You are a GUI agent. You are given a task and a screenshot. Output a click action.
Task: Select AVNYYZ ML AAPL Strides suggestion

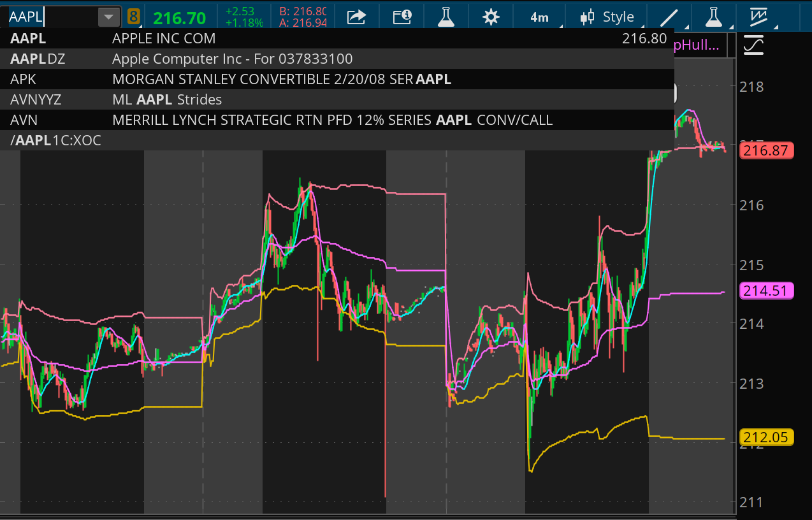337,99
